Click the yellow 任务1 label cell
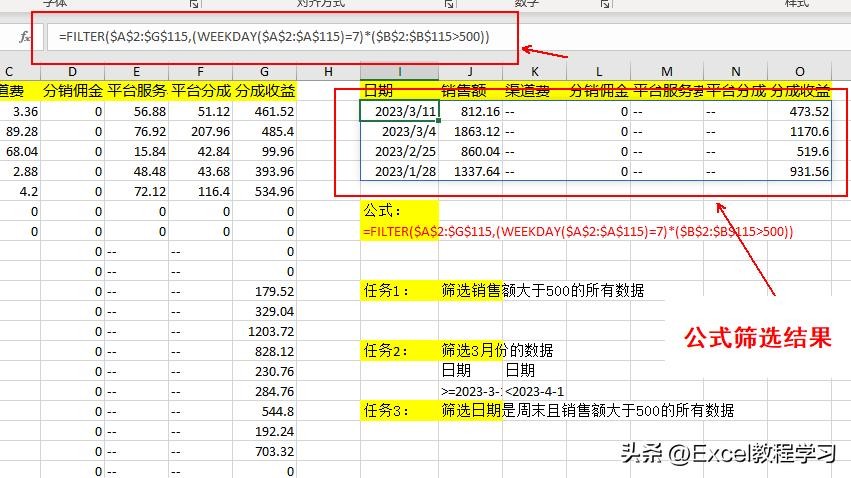 (x=399, y=291)
